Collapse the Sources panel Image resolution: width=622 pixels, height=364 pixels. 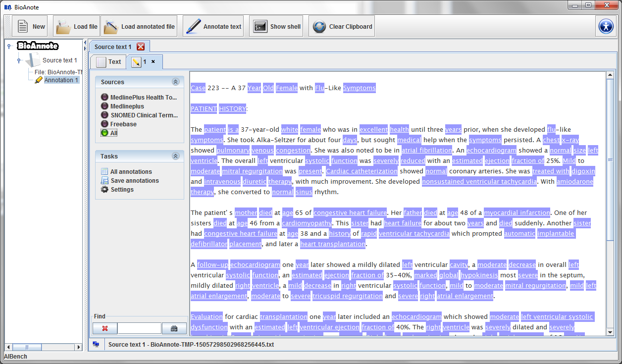(175, 82)
